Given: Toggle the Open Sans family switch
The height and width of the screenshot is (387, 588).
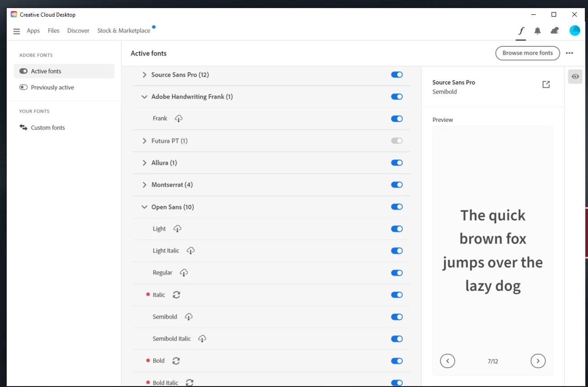Looking at the screenshot, I should [397, 207].
